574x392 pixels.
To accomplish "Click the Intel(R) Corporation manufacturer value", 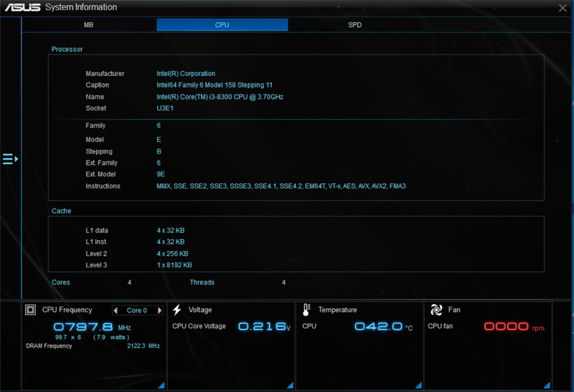I will click(x=186, y=74).
